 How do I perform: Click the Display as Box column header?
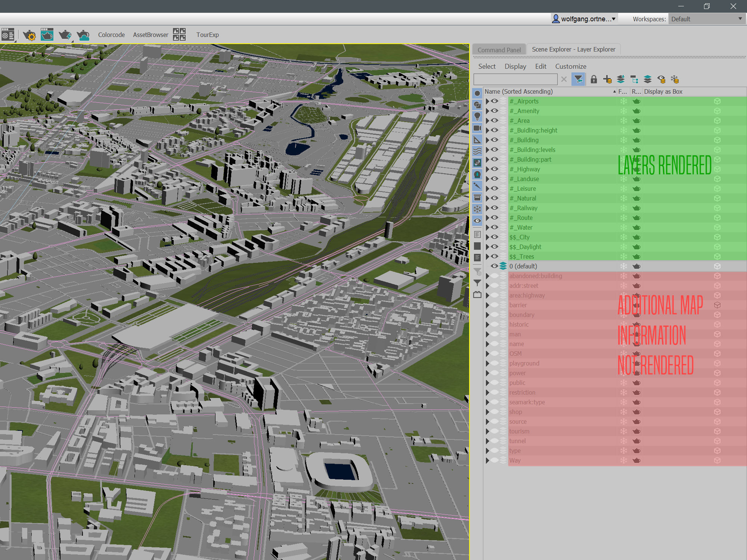[663, 91]
